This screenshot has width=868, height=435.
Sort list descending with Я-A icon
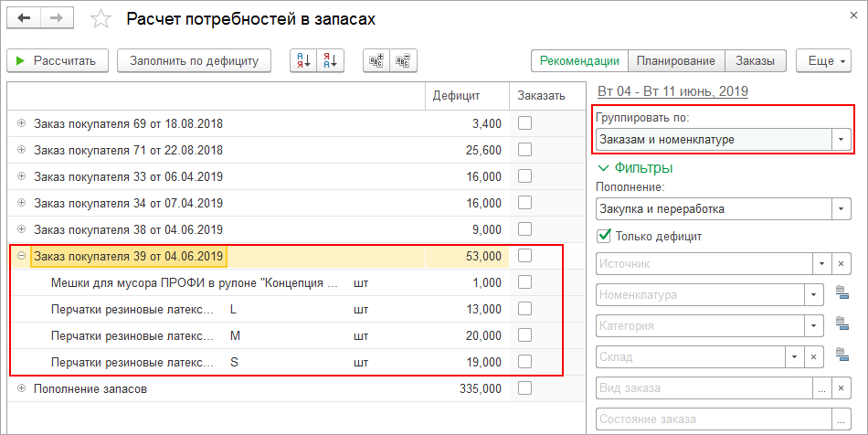click(x=331, y=61)
